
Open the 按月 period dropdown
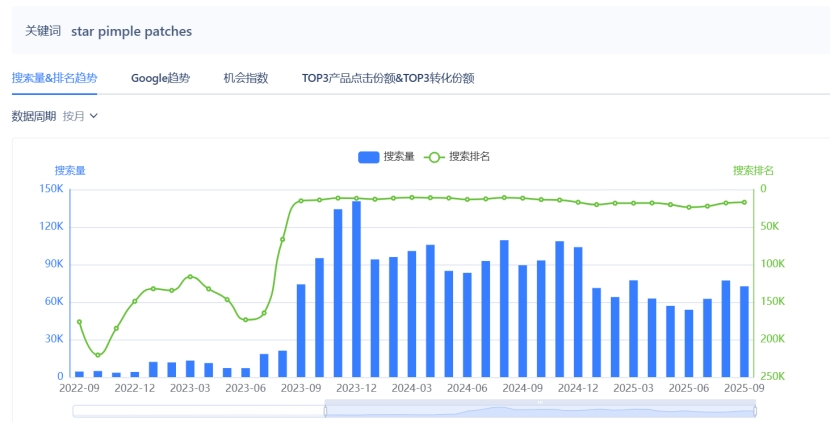(80, 116)
